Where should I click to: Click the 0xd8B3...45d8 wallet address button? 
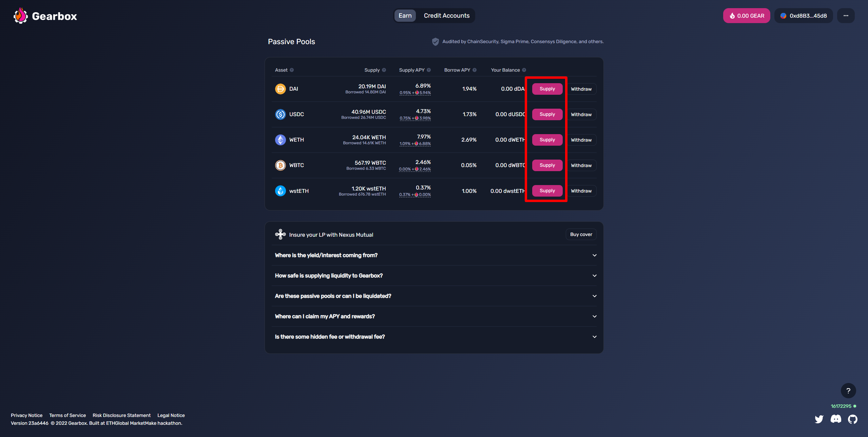pos(803,16)
